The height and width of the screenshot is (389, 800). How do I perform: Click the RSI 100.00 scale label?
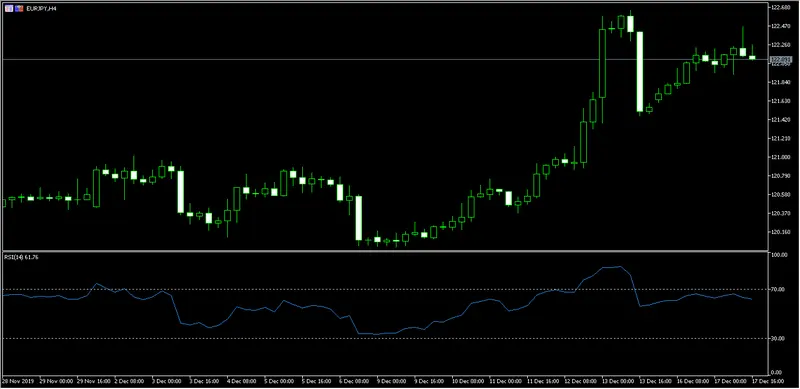pyautogui.click(x=779, y=254)
